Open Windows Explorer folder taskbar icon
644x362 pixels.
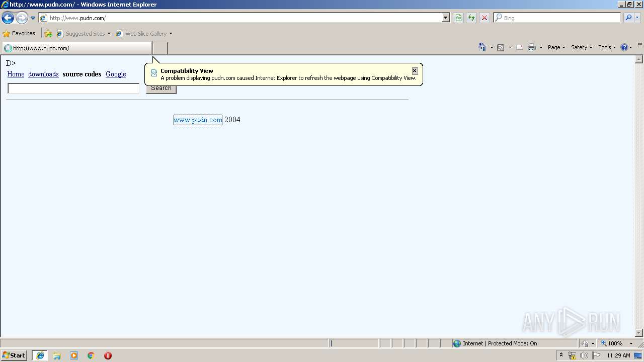coord(57,355)
